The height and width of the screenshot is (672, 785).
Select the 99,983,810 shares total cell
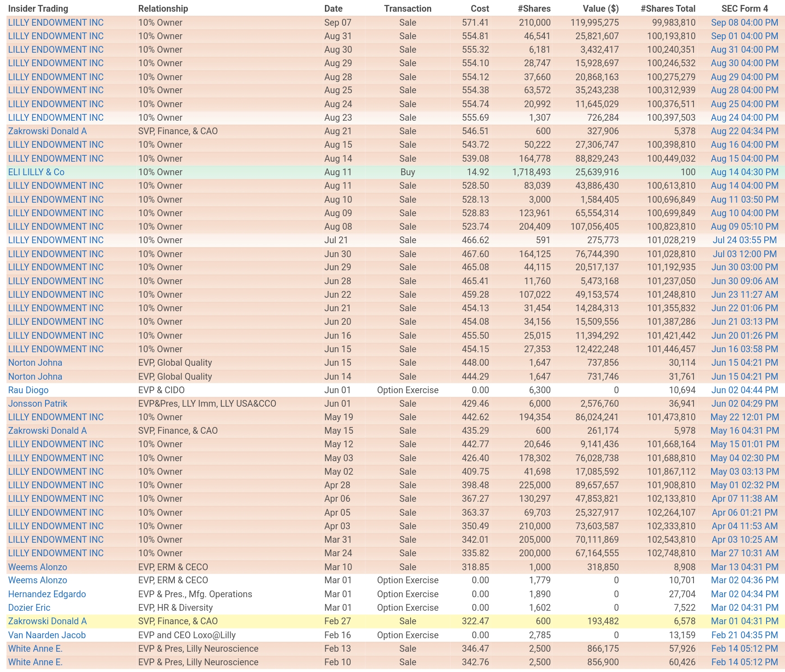pos(674,23)
